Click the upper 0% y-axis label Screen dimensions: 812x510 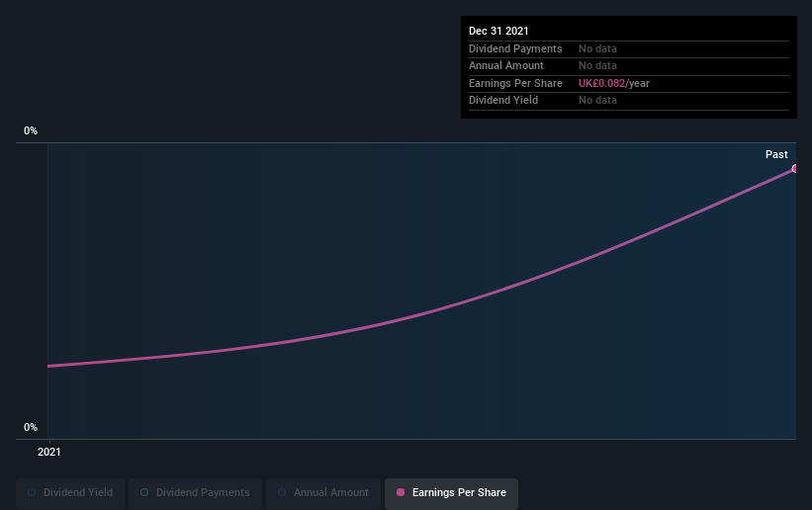31,131
